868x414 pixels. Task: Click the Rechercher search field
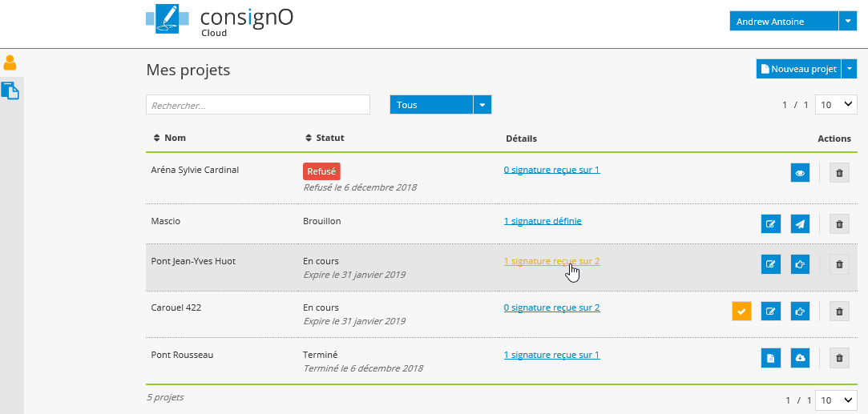point(257,105)
